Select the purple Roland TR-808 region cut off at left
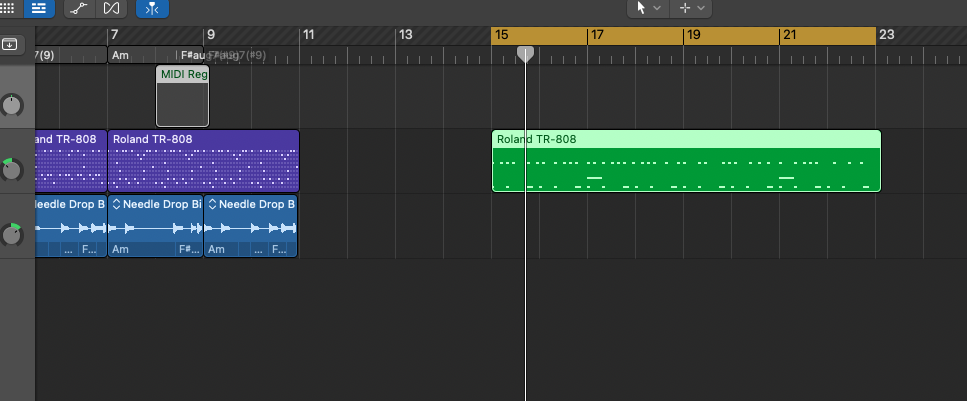This screenshot has height=401, width=967. 71,161
